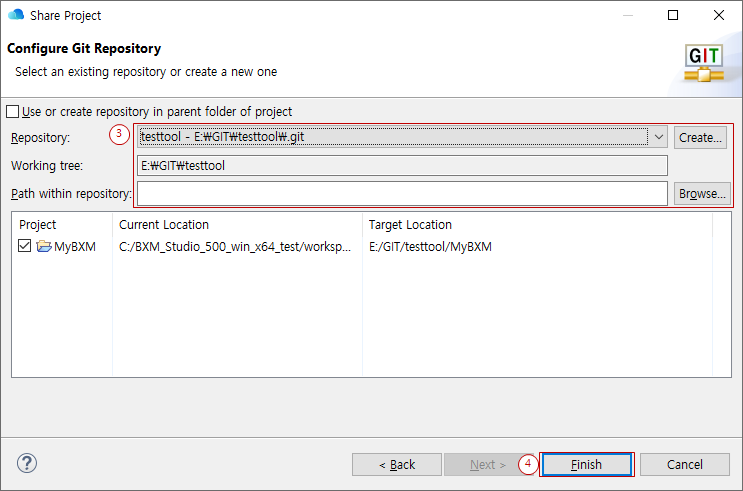Click the MyBXM project folder icon
The image size is (743, 491).
[44, 247]
